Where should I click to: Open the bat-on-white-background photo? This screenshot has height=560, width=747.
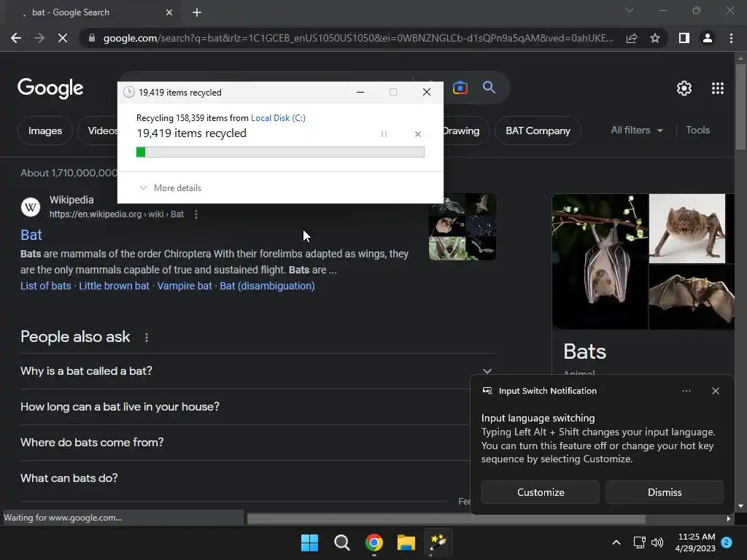687,228
